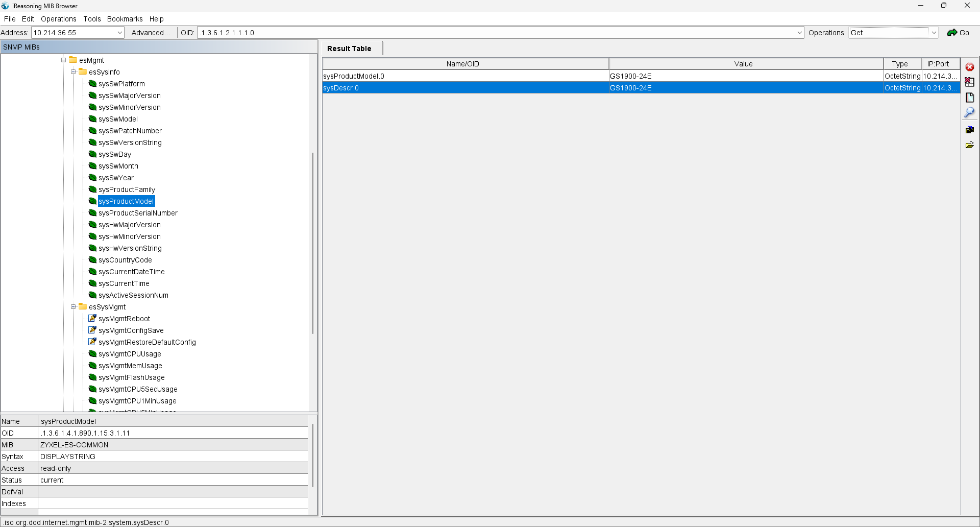Click the node details panel scrollbar
This screenshot has height=527, width=980.
pyautogui.click(x=313, y=454)
